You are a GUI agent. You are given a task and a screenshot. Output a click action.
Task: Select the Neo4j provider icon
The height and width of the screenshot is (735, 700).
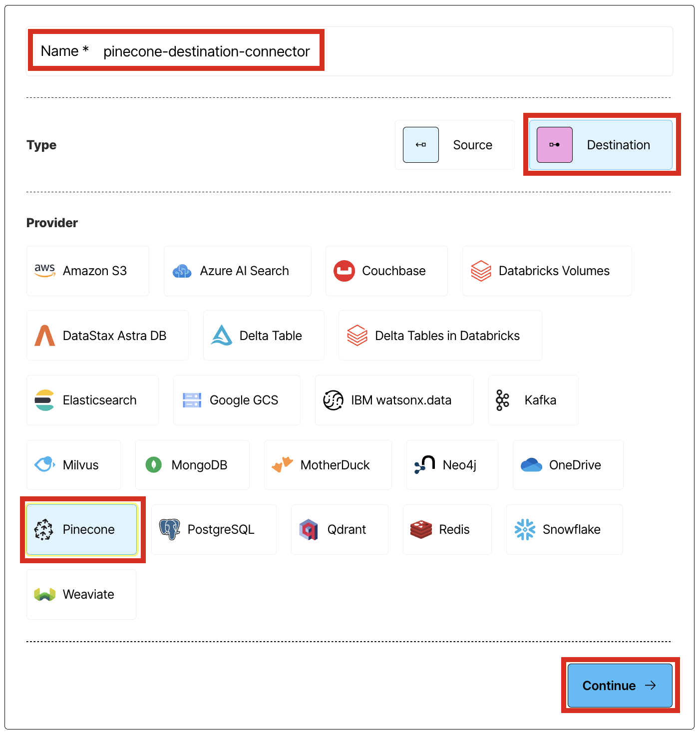(x=451, y=465)
